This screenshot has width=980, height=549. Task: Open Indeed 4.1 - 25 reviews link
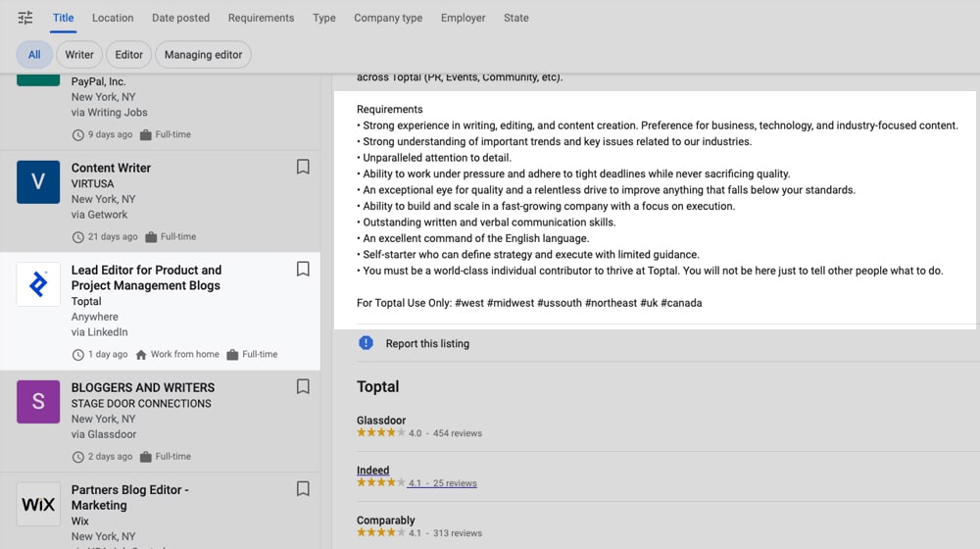[442, 482]
